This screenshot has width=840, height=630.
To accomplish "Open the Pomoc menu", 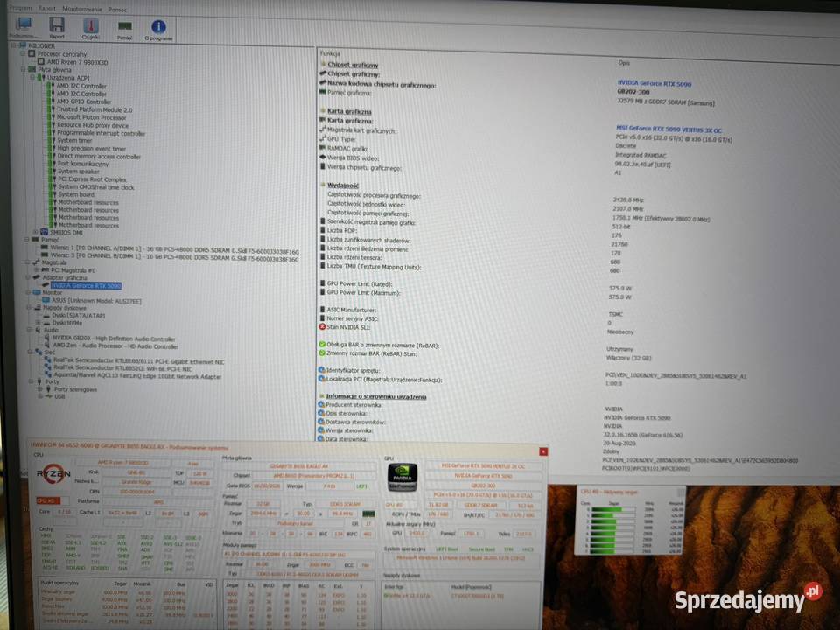I will point(117,10).
